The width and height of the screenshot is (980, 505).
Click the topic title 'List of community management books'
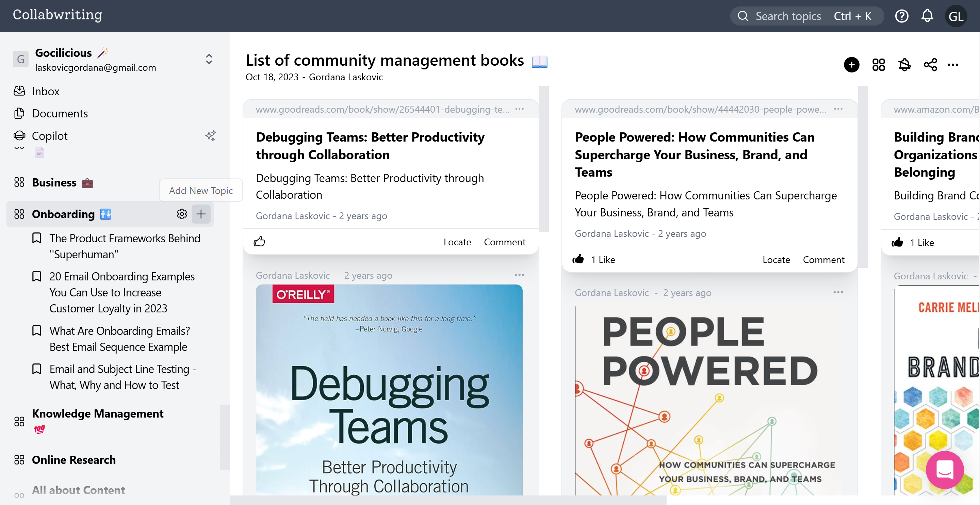[385, 60]
